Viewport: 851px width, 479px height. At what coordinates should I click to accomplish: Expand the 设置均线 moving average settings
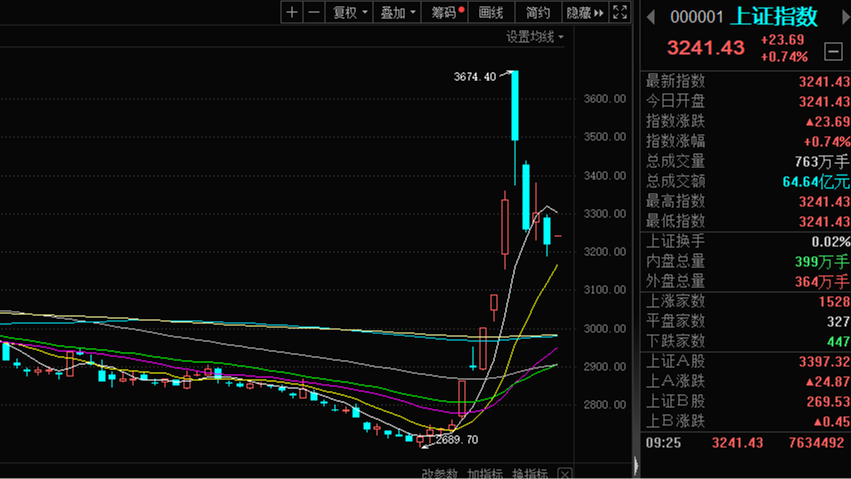tap(535, 37)
